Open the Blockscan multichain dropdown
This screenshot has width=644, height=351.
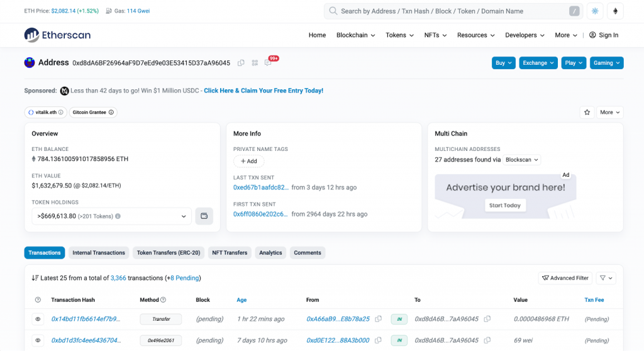(521, 160)
